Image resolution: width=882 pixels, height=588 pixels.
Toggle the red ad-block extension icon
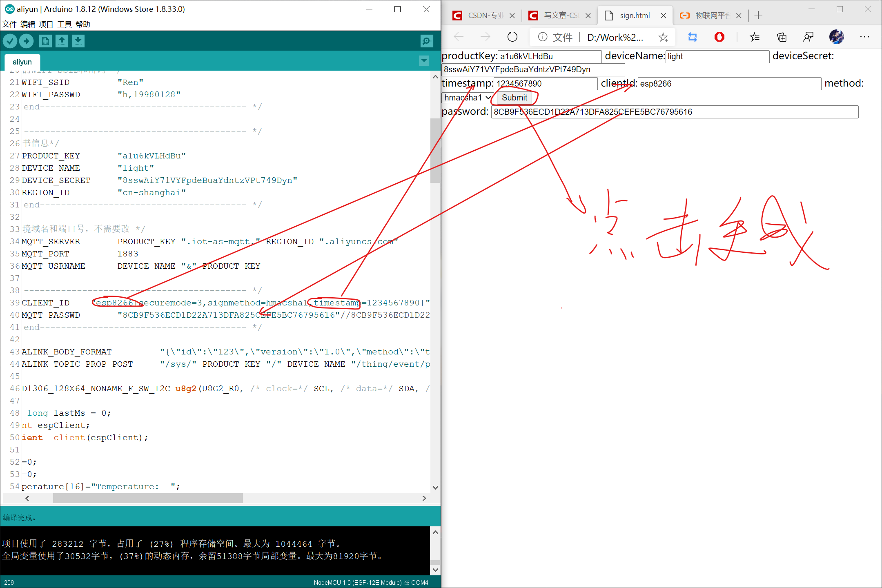(719, 37)
